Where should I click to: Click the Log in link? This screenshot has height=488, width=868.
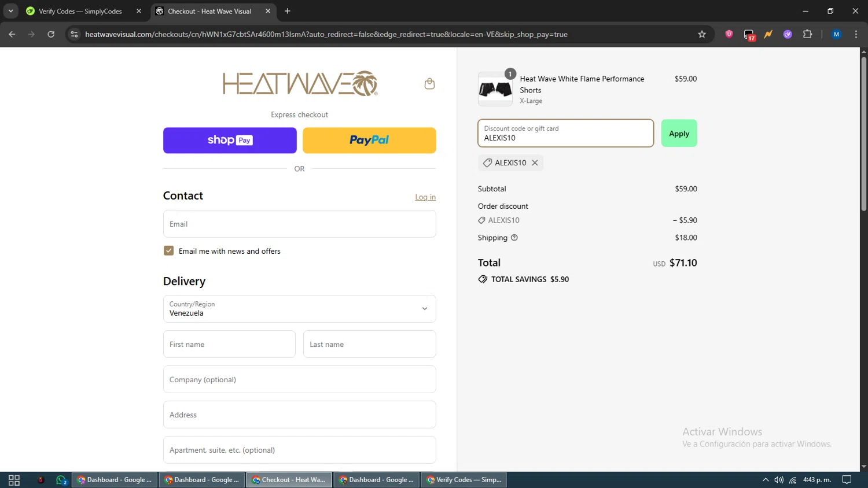tap(425, 197)
